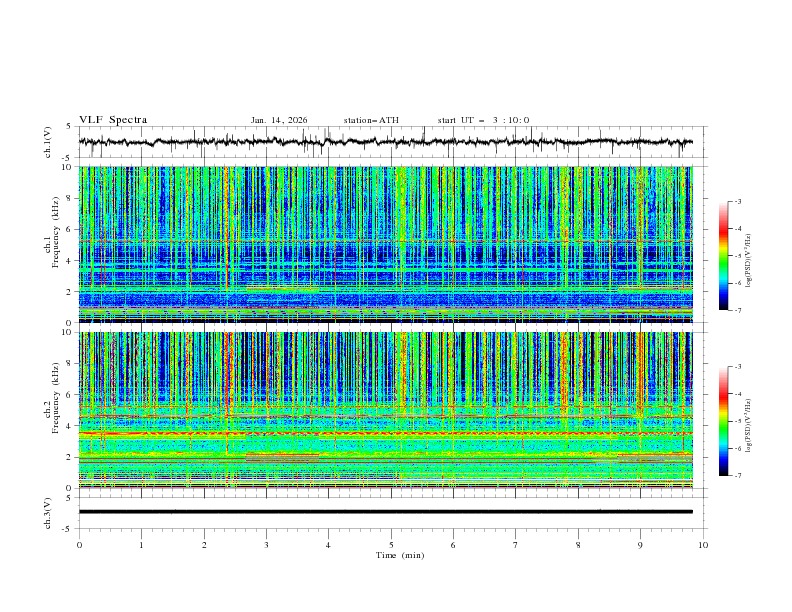Viewport: 792px width, 612px height.
Task: Click the 10 minute tick on time axis
Action: [703, 544]
